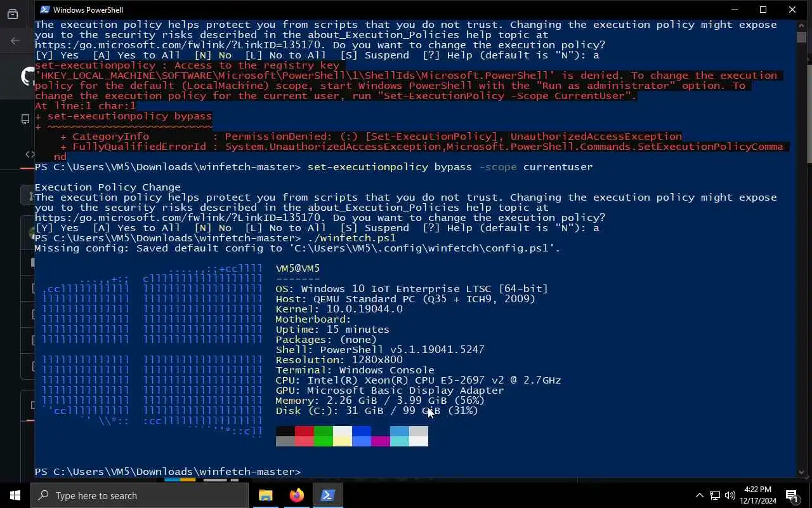
Task: Open the network status tray icon
Action: coord(714,495)
